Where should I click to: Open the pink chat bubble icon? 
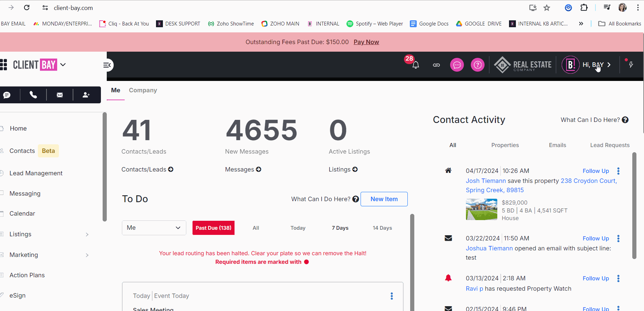coord(457,65)
